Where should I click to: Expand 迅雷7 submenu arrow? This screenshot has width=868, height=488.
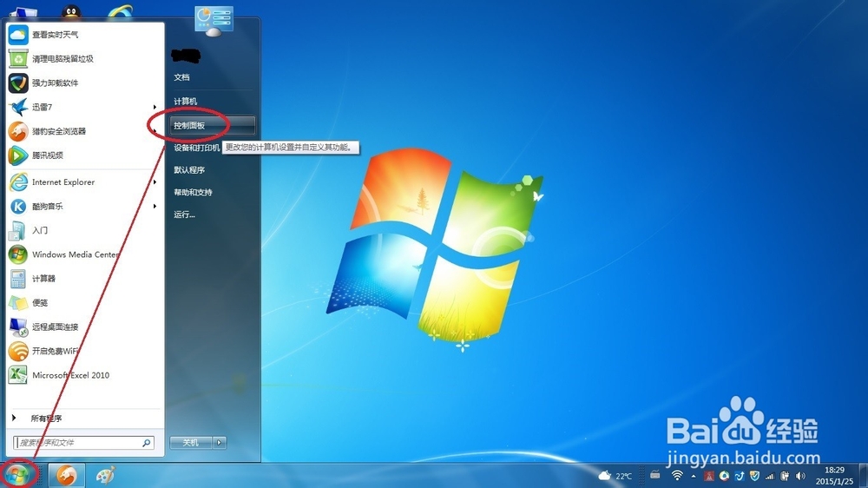tap(155, 107)
